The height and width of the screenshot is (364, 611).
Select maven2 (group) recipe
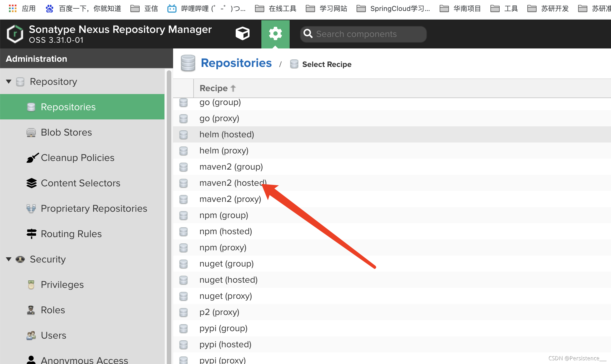click(392, 167)
